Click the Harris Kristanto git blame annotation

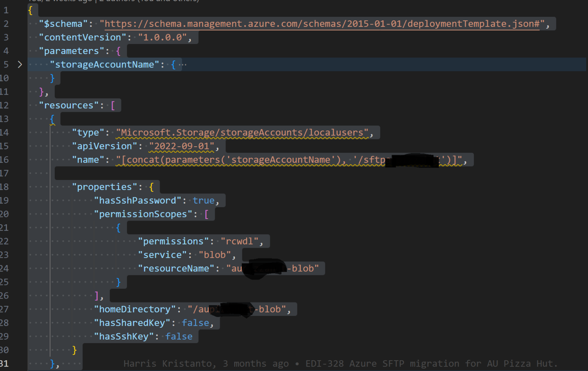point(340,364)
